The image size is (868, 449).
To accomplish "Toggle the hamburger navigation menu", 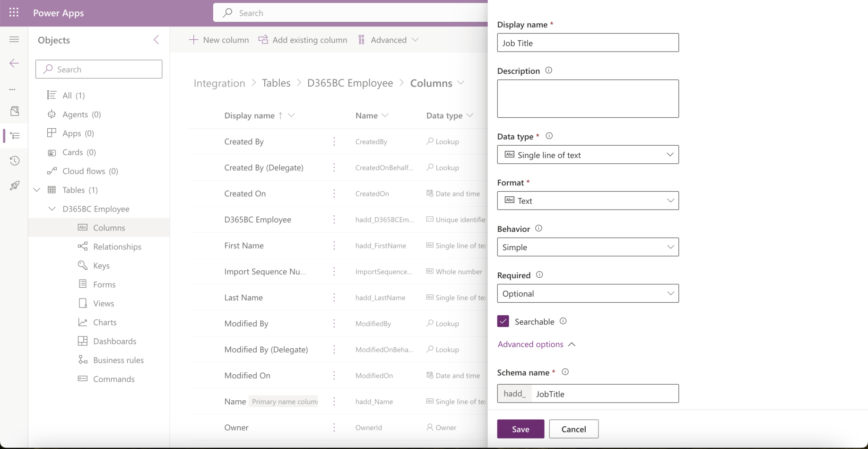I will (x=14, y=39).
